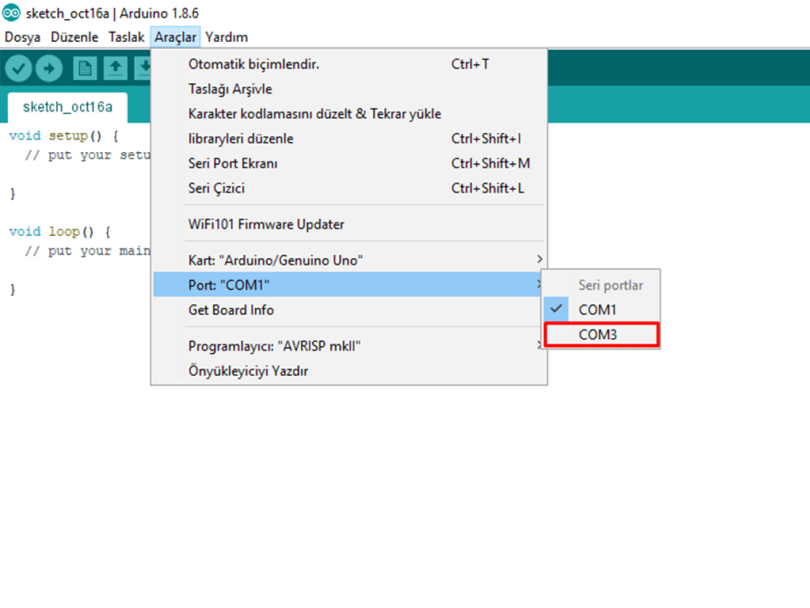Screen dimensions: 810x608
Task: Open the Dosya menu
Action: 22,37
